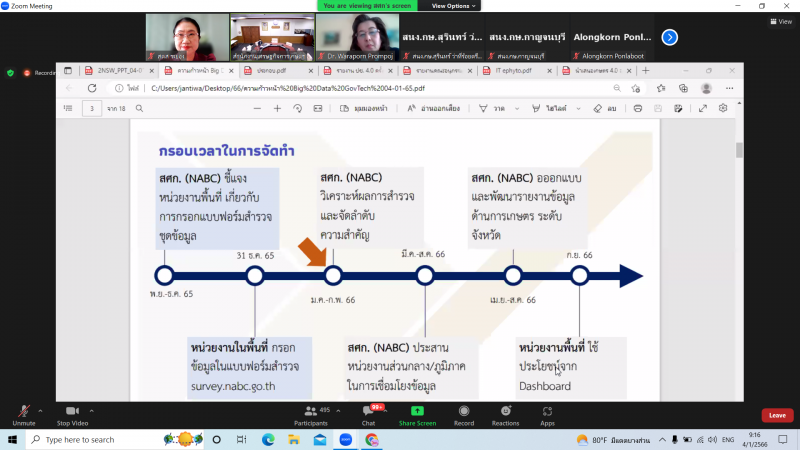This screenshot has height=450, width=800.
Task: Open the Participants panel
Action: [x=311, y=415]
